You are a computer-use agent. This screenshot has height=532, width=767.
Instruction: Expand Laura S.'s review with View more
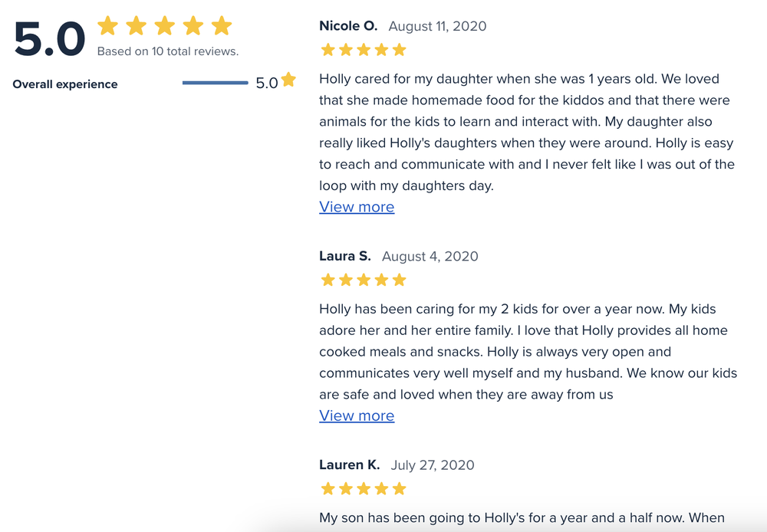pos(357,415)
